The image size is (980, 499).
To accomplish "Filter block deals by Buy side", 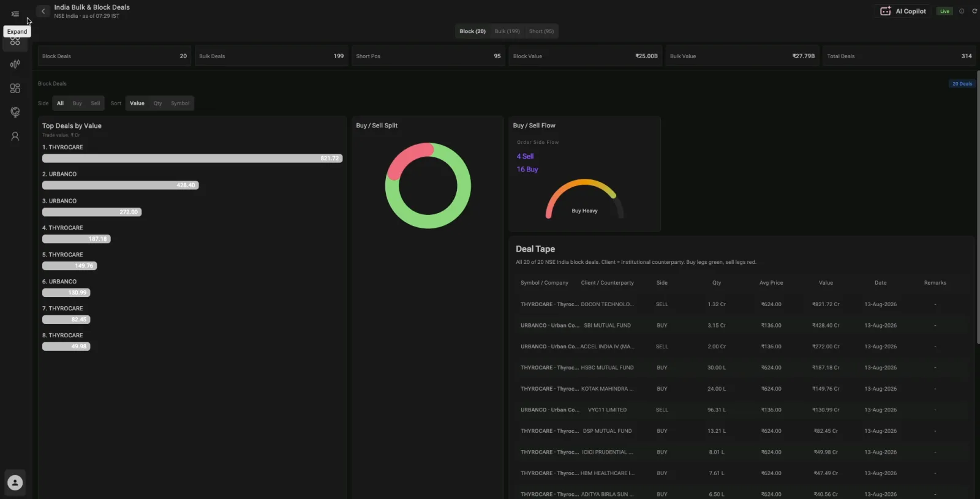I will click(77, 103).
